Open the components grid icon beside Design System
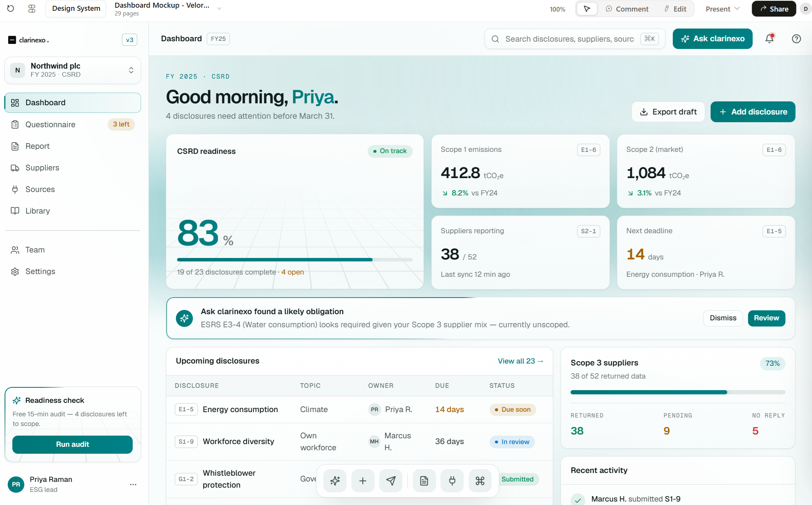The image size is (812, 505). pos(32,8)
